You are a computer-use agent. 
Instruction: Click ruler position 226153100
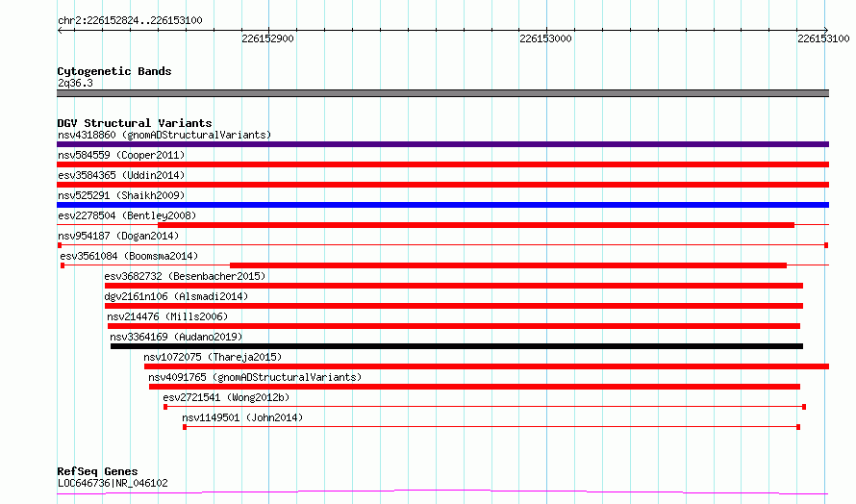[823, 38]
